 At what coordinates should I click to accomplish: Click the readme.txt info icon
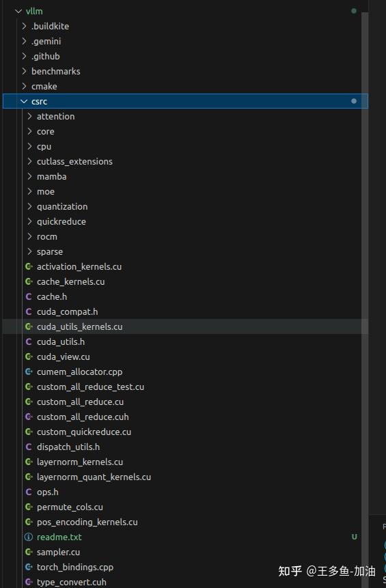[x=29, y=537]
